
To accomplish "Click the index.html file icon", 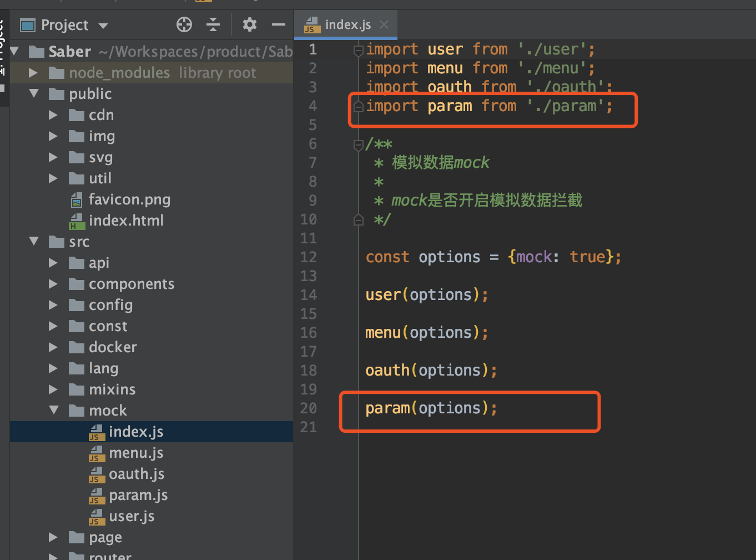I will pos(77,221).
